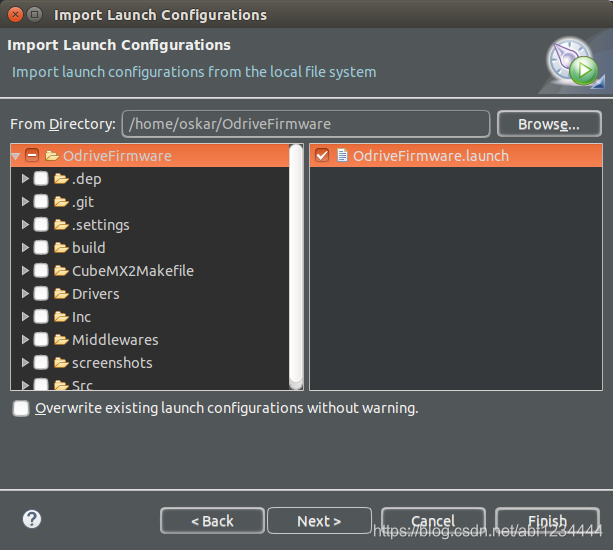This screenshot has width=613, height=550.
Task: Select the .git folder label
Action: pos(83,202)
